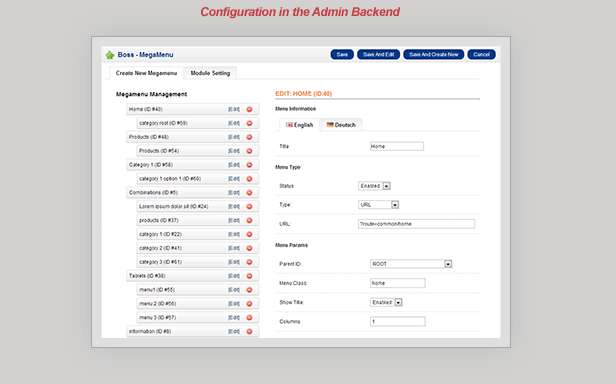Viewport: 616px width, 384px height.
Task: Delete the Home (ID #40) menu item
Action: 249,109
